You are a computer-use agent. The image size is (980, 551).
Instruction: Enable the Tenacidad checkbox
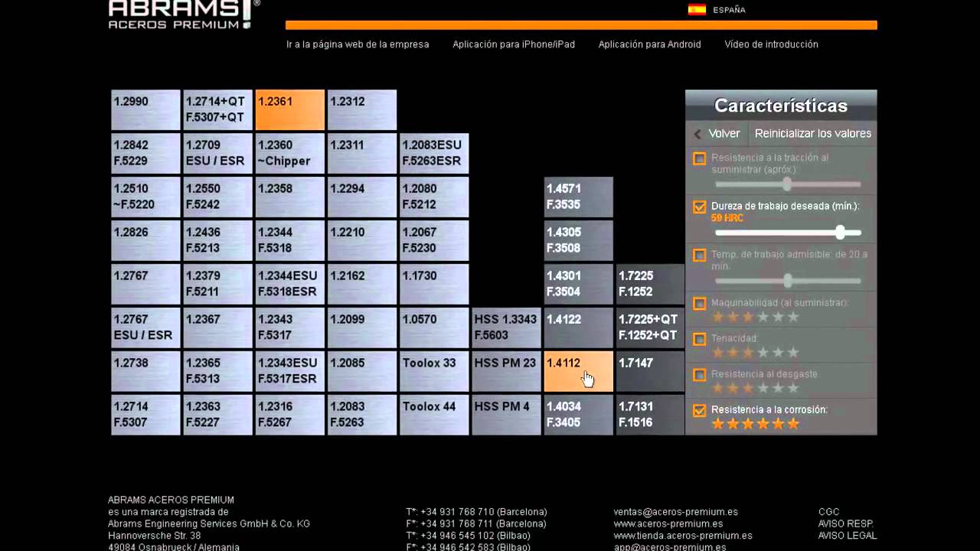pyautogui.click(x=699, y=338)
